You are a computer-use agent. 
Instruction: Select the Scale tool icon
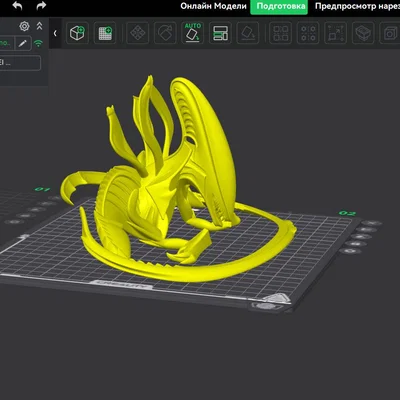click(335, 33)
